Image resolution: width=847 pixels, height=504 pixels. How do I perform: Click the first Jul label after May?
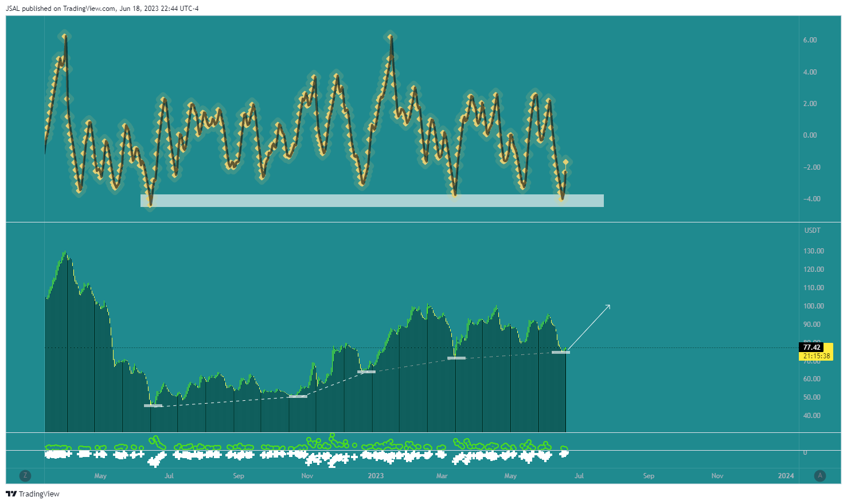click(169, 476)
